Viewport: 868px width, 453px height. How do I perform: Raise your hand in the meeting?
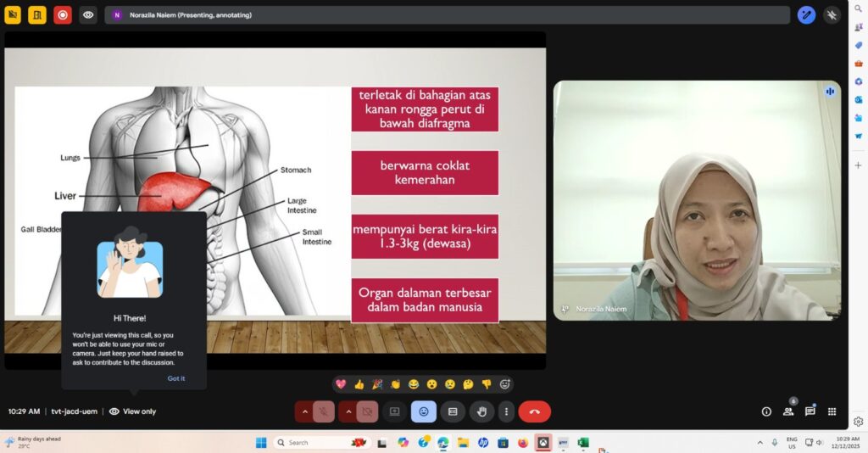click(481, 411)
